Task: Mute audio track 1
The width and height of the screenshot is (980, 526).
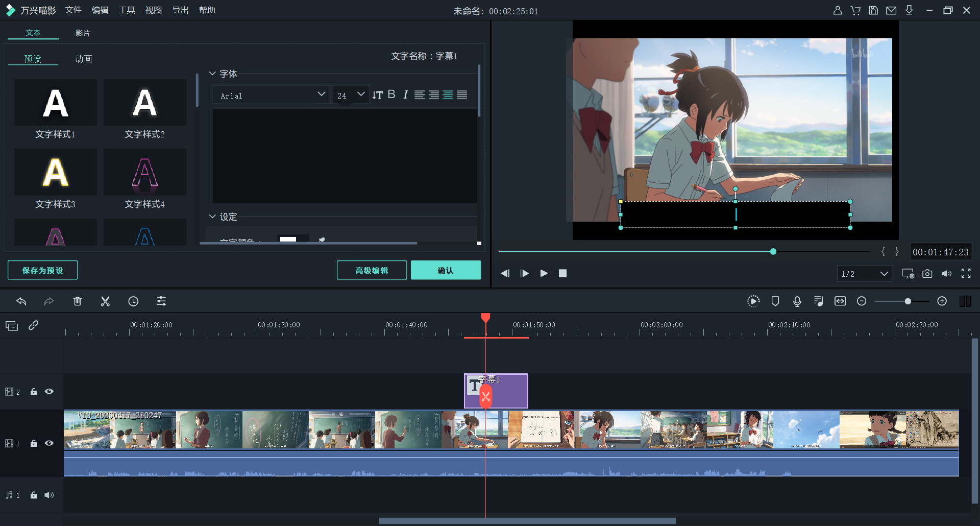Action: (49, 495)
